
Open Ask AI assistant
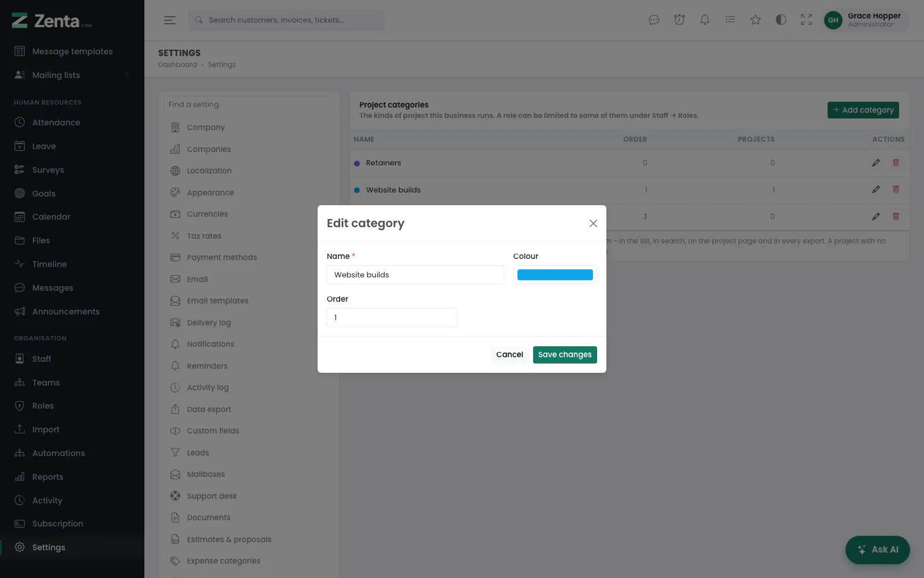pos(877,550)
